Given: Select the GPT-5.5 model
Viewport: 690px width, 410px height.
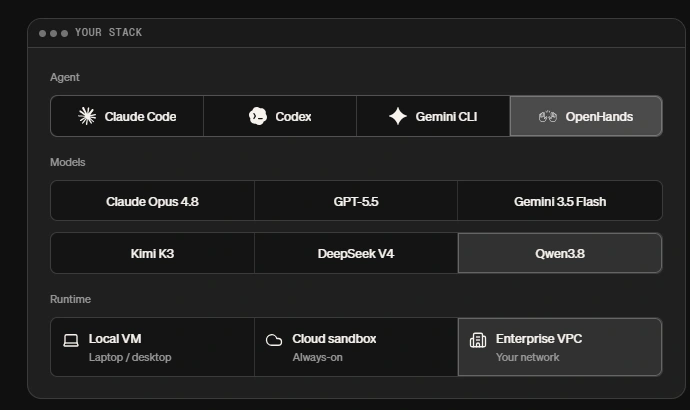Looking at the screenshot, I should pos(356,201).
